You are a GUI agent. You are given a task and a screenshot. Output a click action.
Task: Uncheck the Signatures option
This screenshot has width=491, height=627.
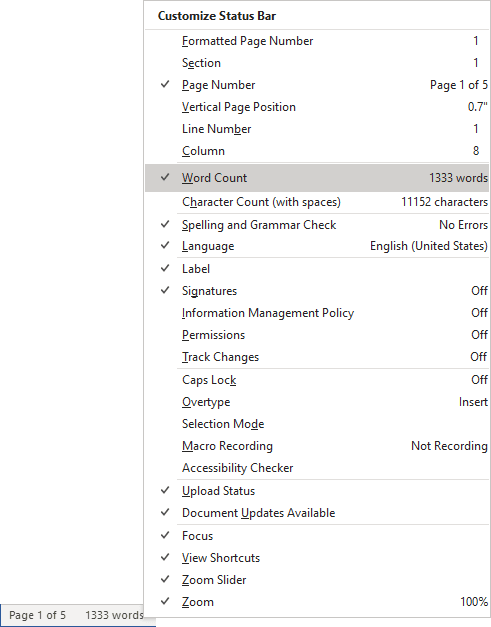click(317, 291)
